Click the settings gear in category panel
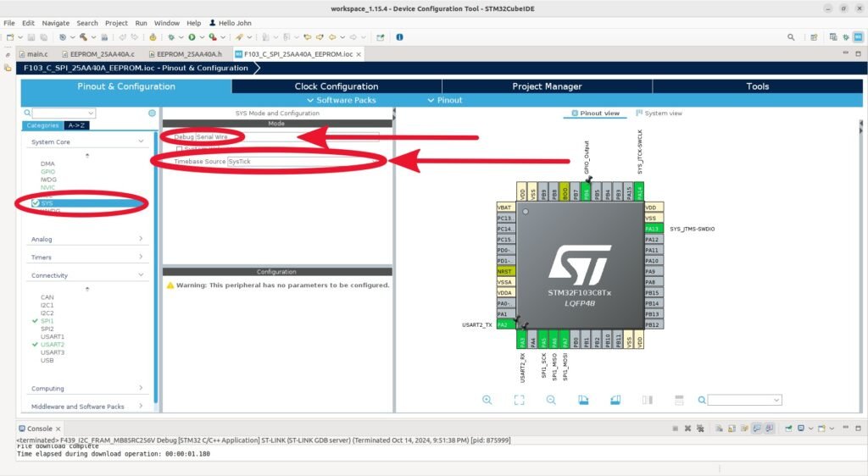The image size is (868, 476). (152, 113)
